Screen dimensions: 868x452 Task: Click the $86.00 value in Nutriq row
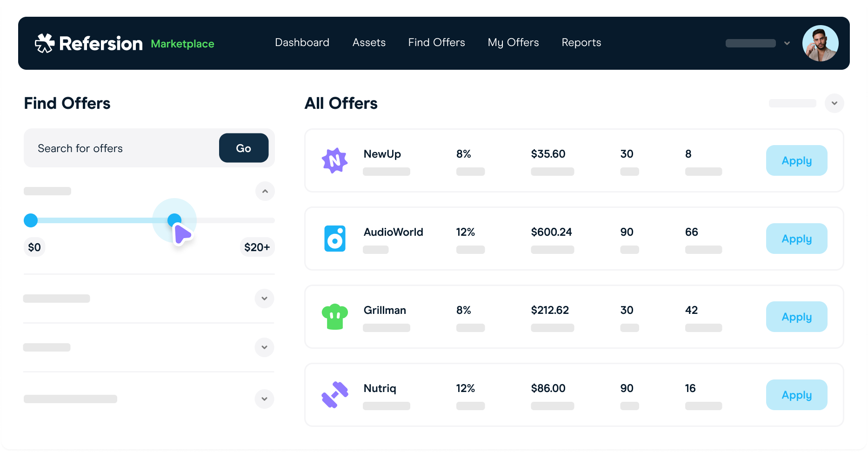pyautogui.click(x=548, y=388)
